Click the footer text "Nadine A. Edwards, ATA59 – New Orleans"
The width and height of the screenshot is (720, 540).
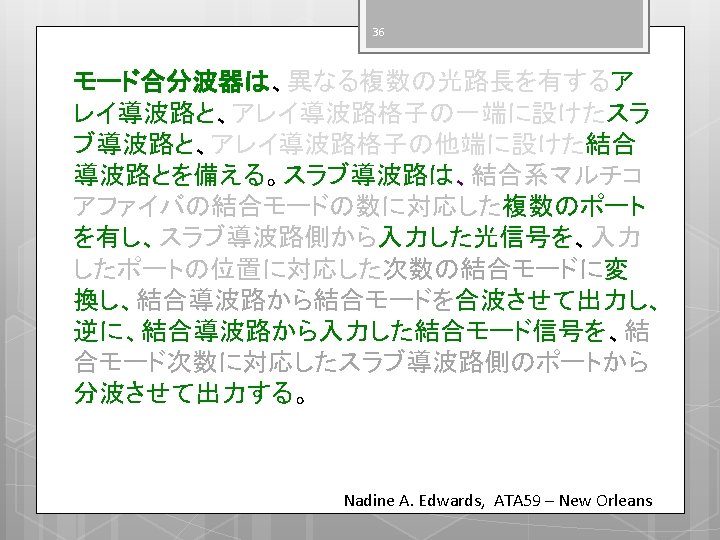(498, 500)
